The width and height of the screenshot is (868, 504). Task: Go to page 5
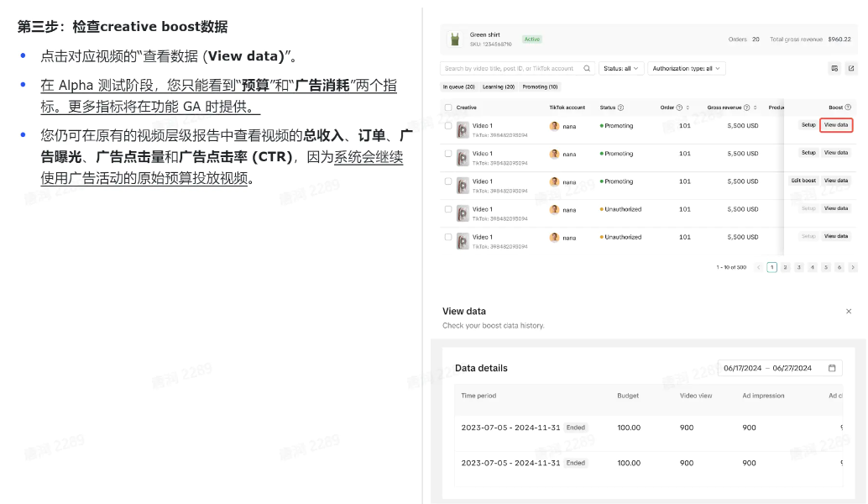826,267
